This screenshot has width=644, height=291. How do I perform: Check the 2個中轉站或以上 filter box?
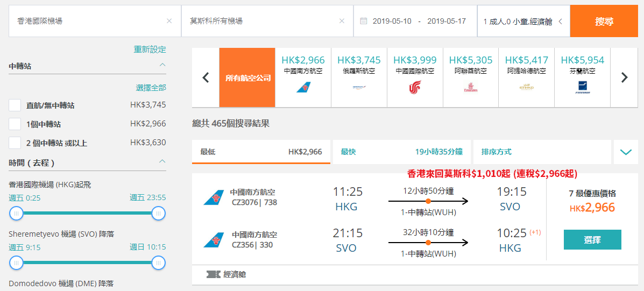pyautogui.click(x=15, y=143)
